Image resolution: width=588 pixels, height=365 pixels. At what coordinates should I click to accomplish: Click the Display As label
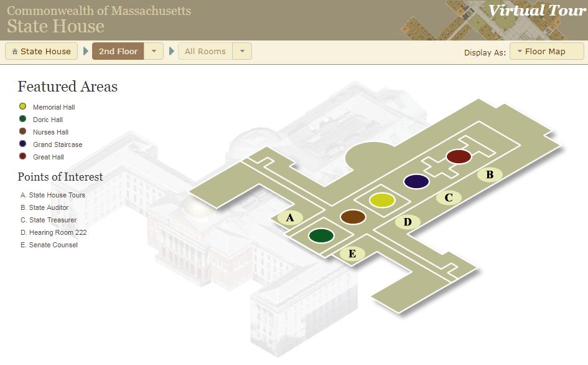(485, 52)
